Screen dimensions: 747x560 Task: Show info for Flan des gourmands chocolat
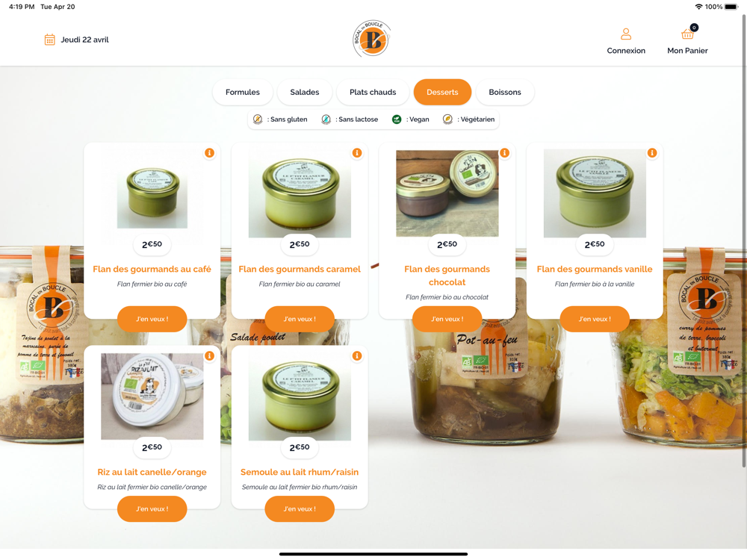[x=504, y=153]
